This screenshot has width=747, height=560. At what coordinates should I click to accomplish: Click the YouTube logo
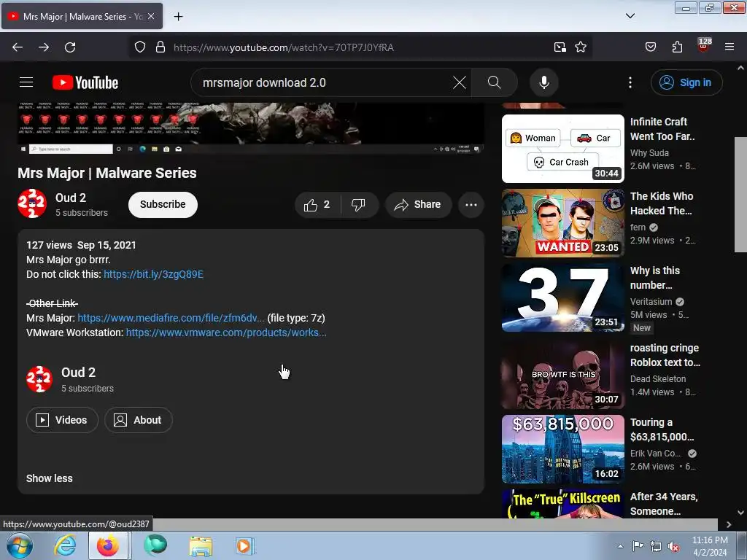(x=85, y=82)
